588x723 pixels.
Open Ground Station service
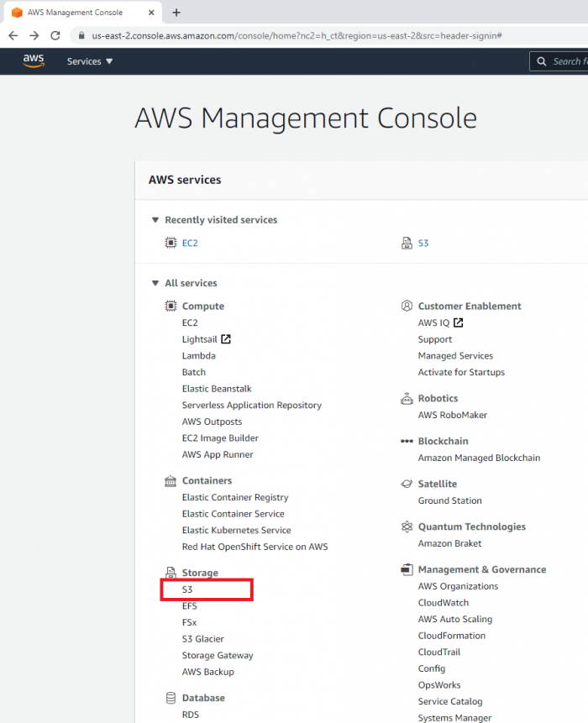coord(450,500)
